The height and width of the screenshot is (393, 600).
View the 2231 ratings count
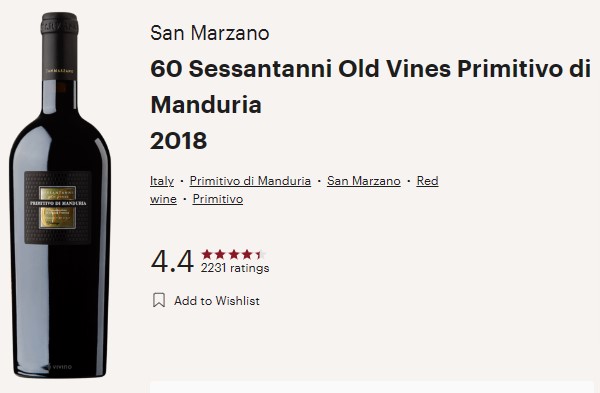coord(235,268)
